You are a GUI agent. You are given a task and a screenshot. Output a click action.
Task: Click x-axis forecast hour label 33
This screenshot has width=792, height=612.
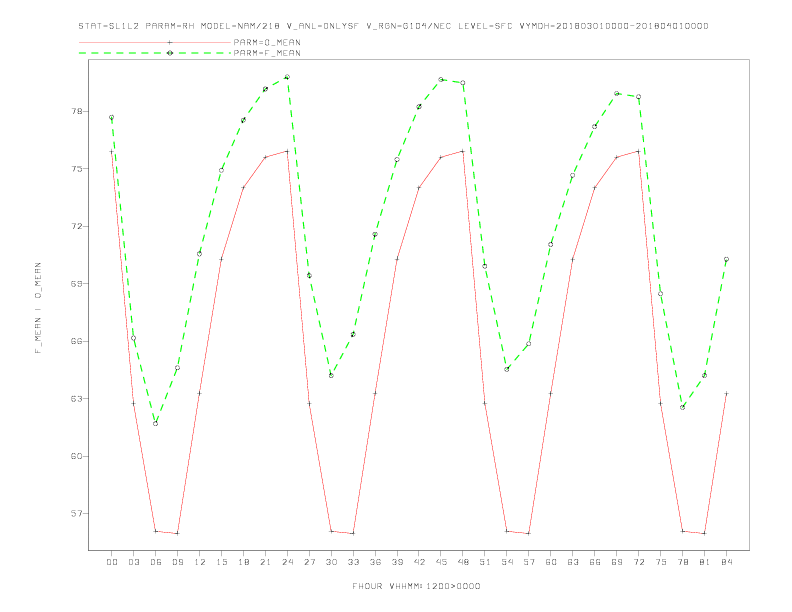353,562
